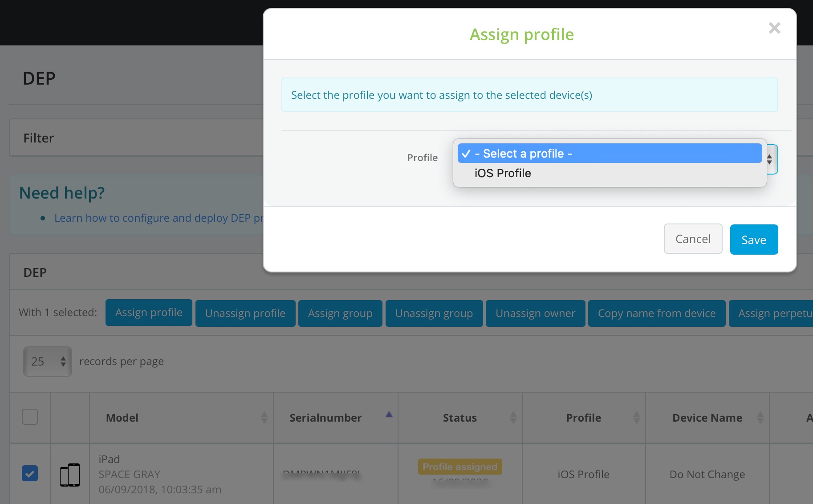Open the records per page dropdown
The image size is (813, 504).
coord(47,361)
